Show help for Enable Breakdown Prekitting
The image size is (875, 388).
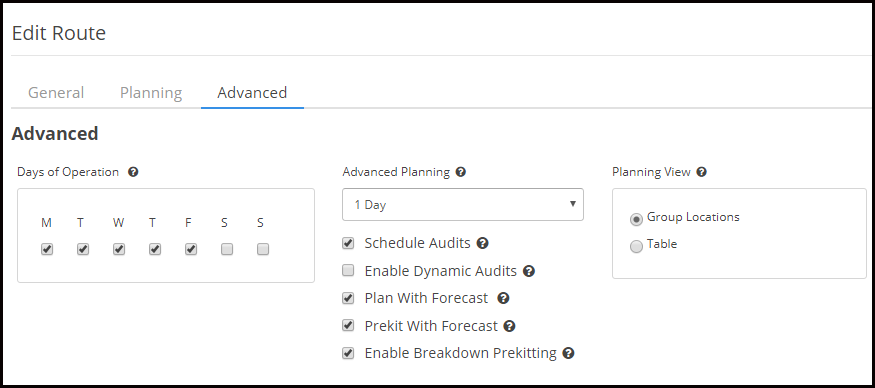(x=568, y=353)
